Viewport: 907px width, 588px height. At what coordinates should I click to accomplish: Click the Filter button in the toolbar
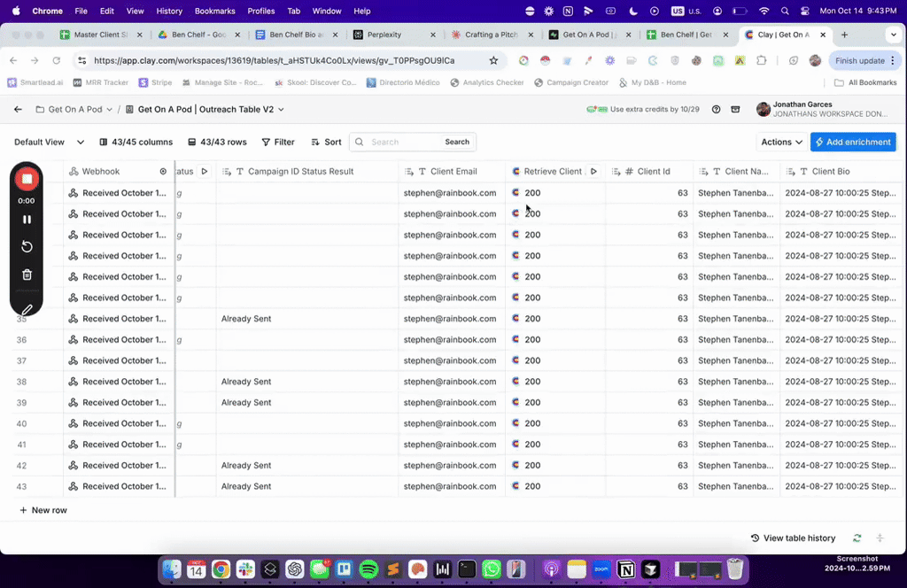(278, 142)
